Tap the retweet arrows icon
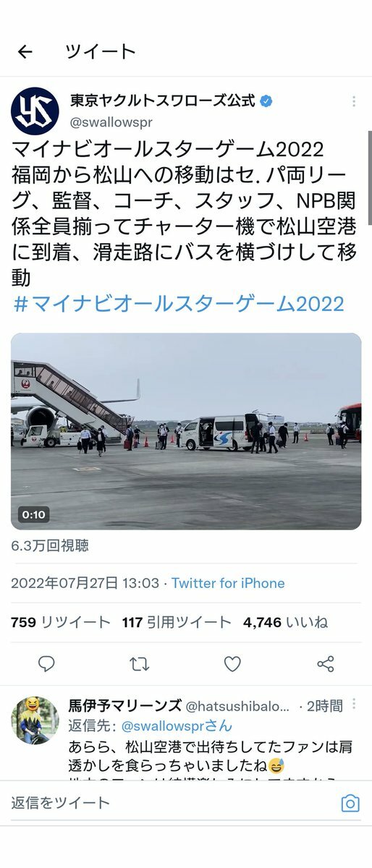Image resolution: width=372 pixels, height=868 pixels. click(139, 663)
